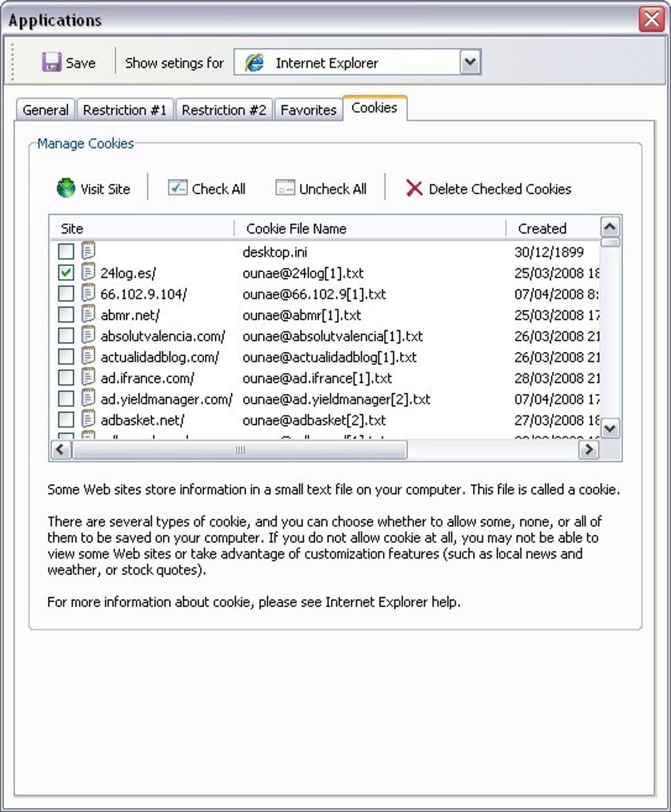
Task: Click the file icon for desktop.ini row
Action: coord(89,251)
